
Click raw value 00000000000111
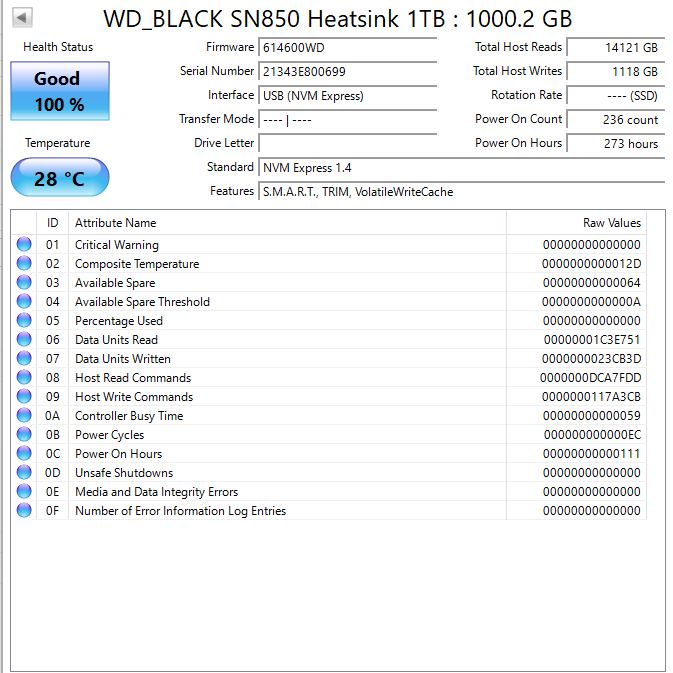click(591, 454)
